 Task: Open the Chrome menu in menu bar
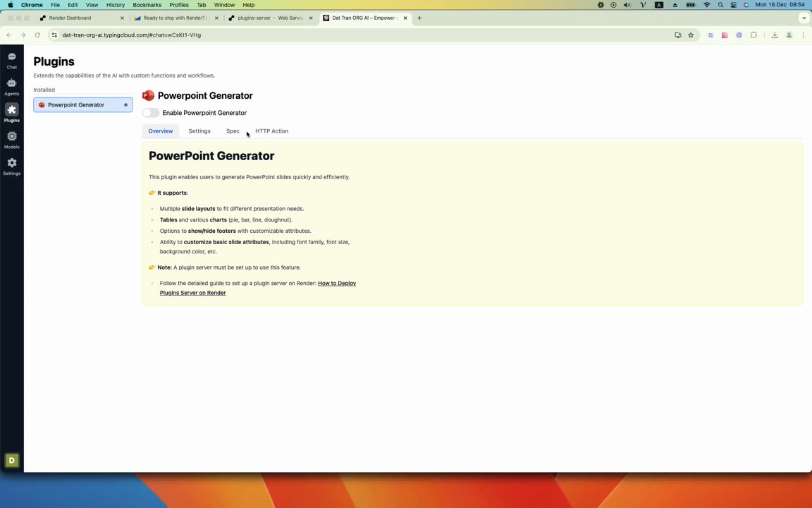click(x=32, y=5)
